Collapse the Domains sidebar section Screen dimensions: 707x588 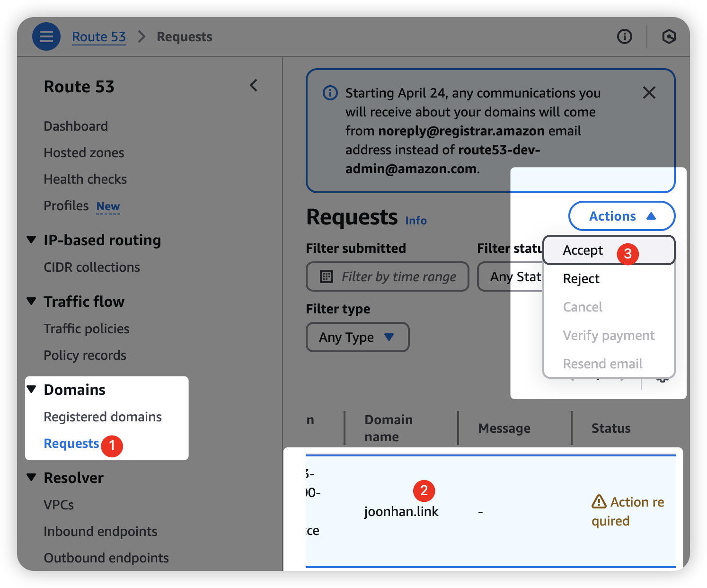click(32, 389)
